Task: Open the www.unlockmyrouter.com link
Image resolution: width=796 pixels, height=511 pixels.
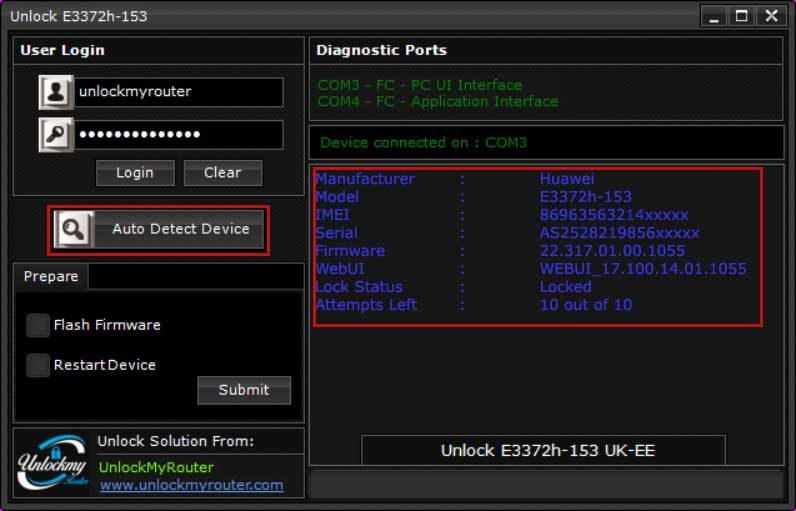Action: [191, 485]
